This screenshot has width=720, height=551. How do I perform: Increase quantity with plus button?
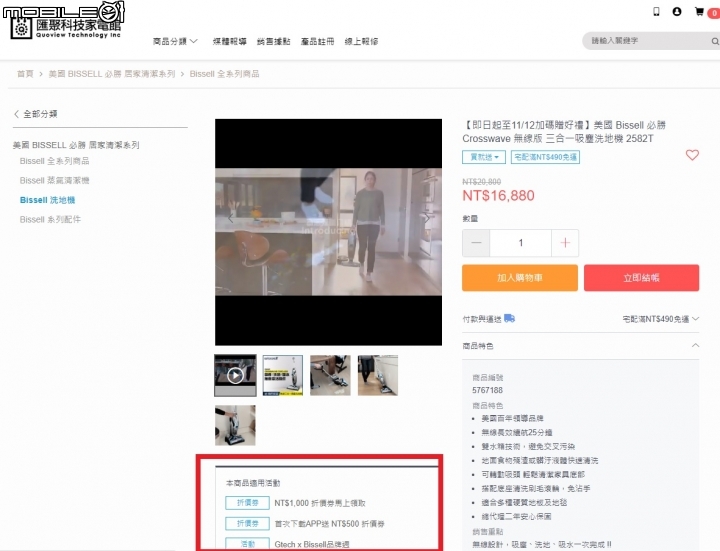point(565,242)
